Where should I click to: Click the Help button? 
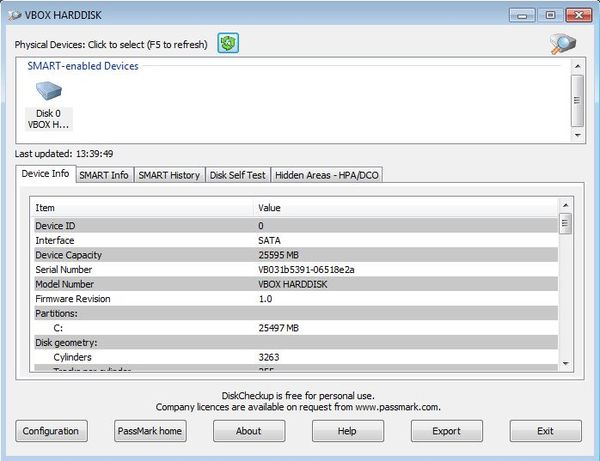click(347, 431)
